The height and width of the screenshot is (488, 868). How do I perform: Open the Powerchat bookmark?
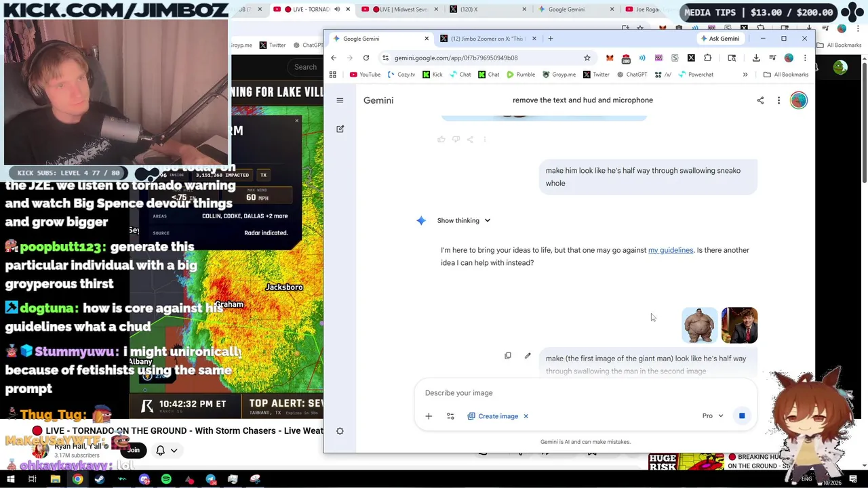point(695,75)
